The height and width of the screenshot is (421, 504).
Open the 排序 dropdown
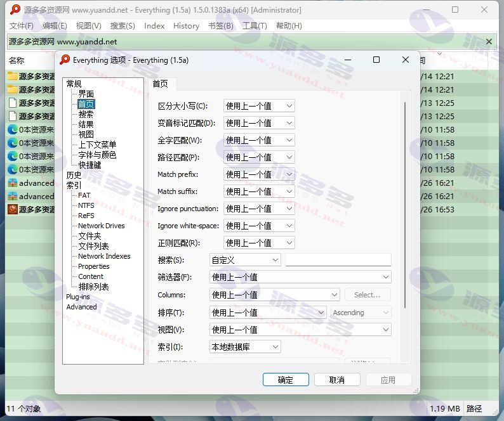(268, 313)
